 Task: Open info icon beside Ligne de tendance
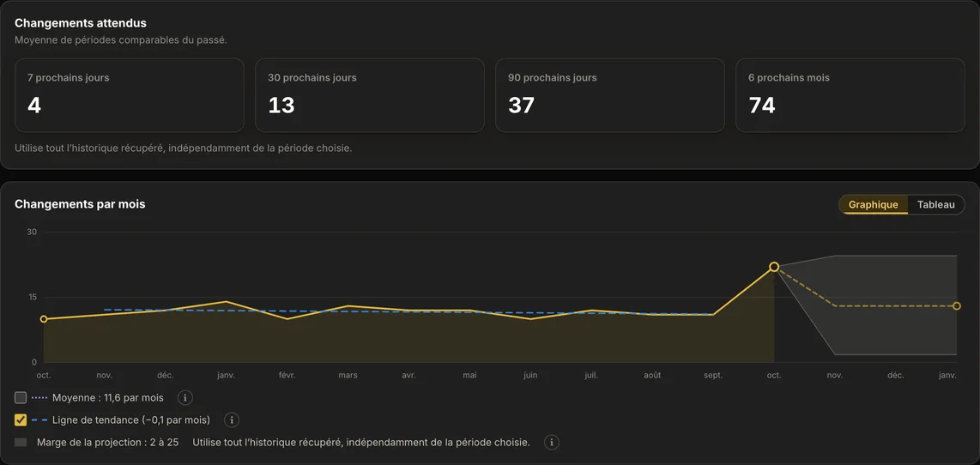(x=232, y=420)
